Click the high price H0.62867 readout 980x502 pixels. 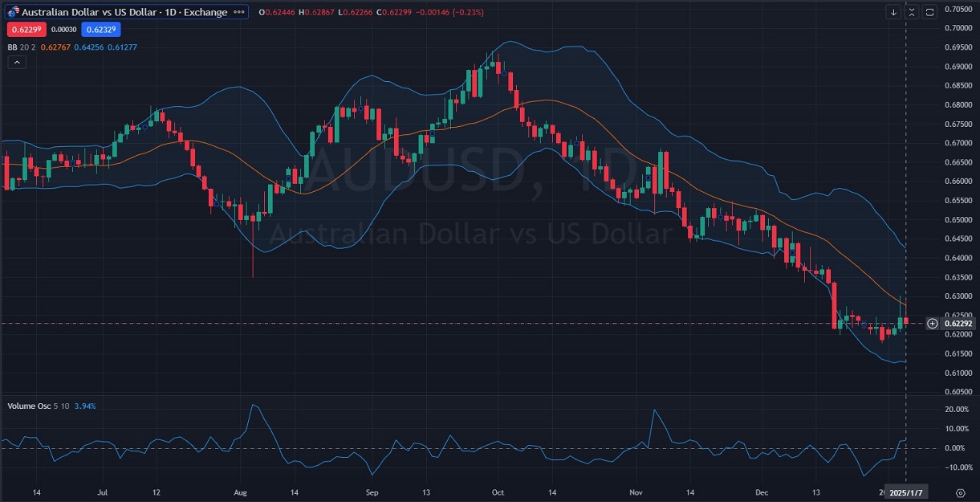pyautogui.click(x=315, y=12)
